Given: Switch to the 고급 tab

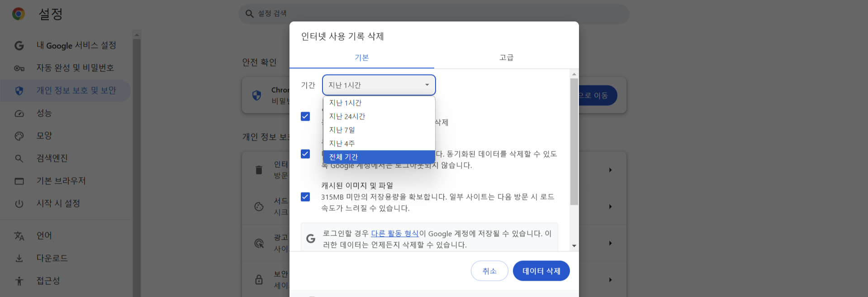Looking at the screenshot, I should pos(507,58).
